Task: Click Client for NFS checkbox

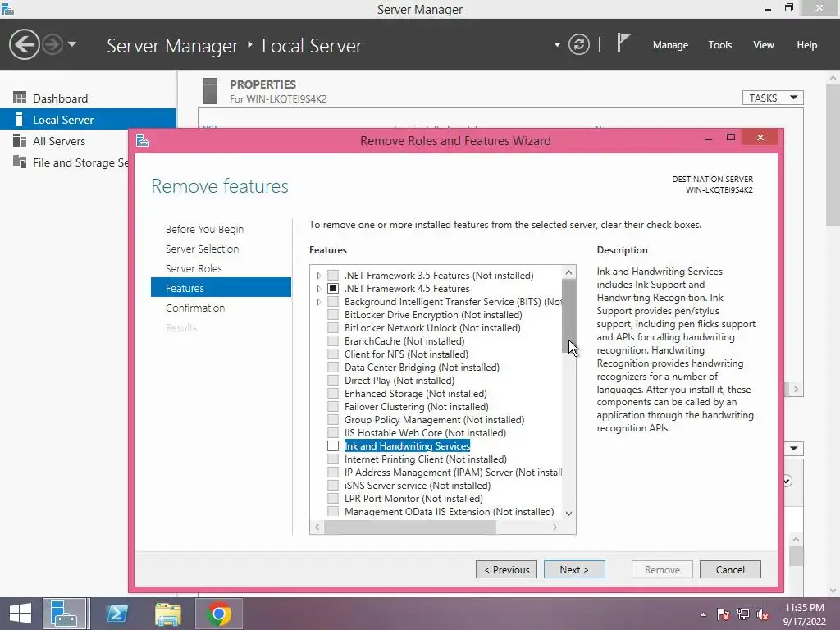Action: 333,354
